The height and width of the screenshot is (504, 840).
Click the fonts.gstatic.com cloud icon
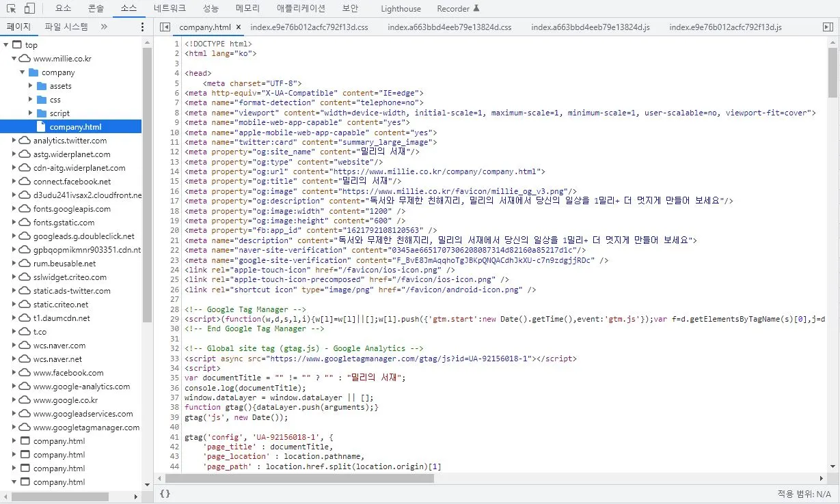(x=25, y=223)
